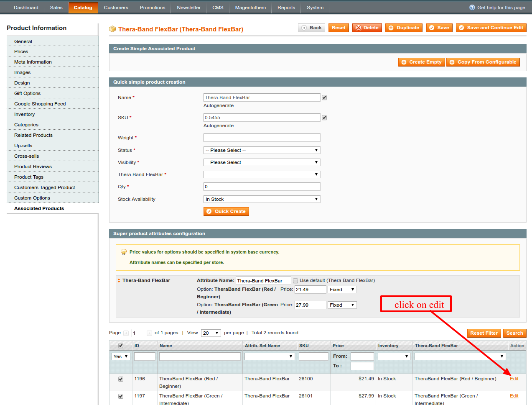
Task: Uncheck the row for product 1196
Action: 121,379
